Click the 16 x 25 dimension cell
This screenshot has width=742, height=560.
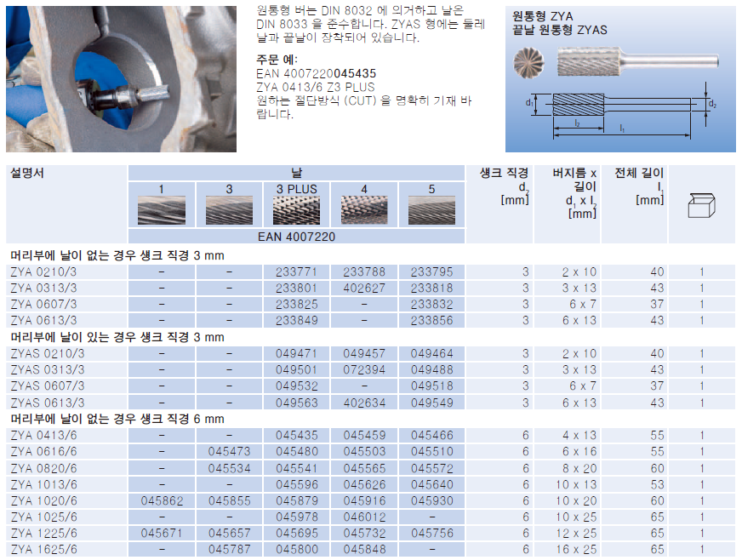click(x=576, y=550)
